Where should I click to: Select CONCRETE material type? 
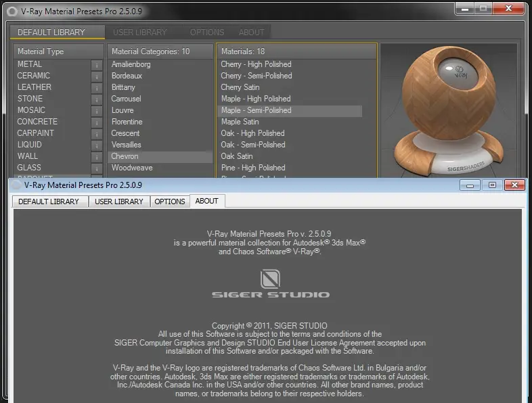pyautogui.click(x=52, y=122)
